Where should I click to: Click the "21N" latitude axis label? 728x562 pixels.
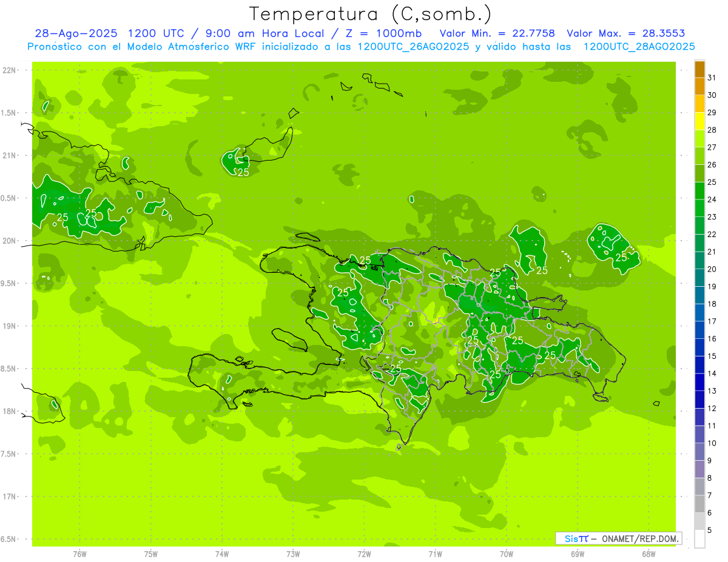pos(9,155)
